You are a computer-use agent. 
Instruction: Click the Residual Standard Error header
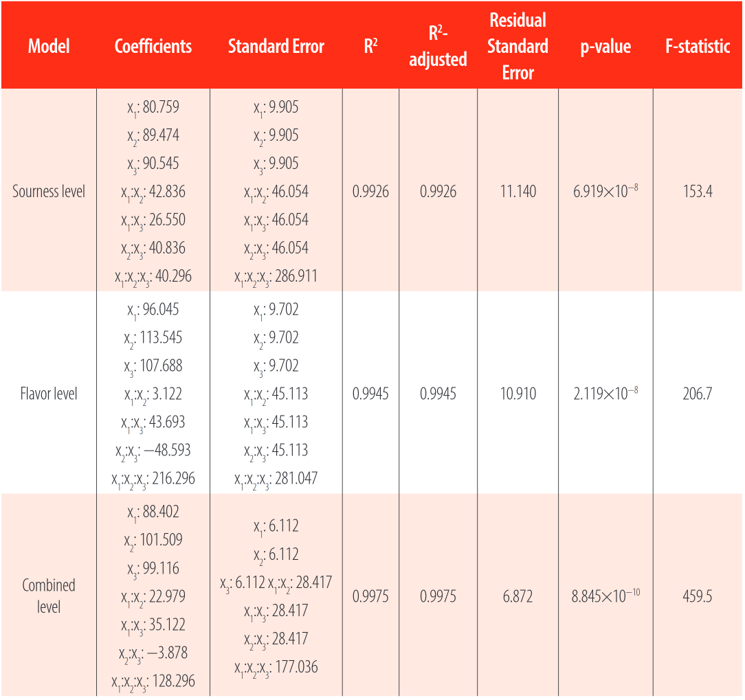click(x=518, y=47)
